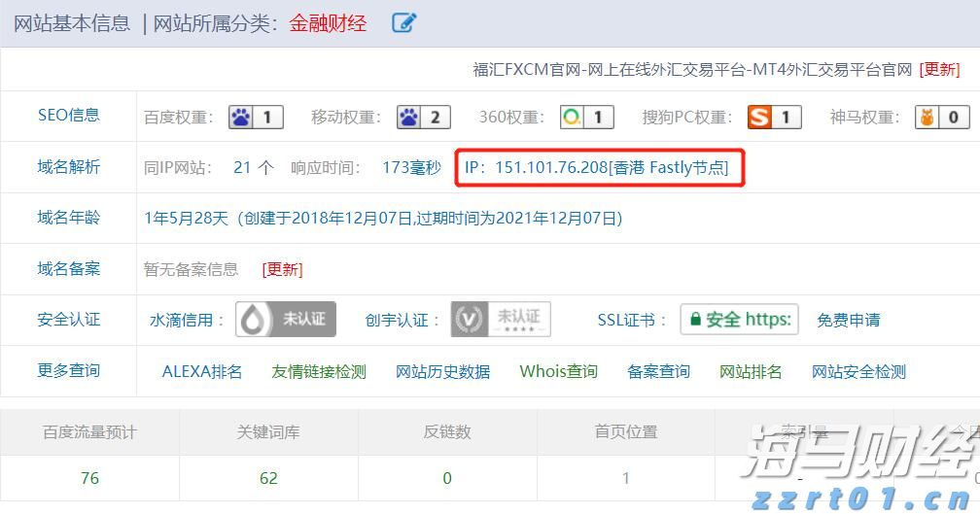The height and width of the screenshot is (514, 980).
Task: Click the mobile weight paw badge
Action: point(409,118)
